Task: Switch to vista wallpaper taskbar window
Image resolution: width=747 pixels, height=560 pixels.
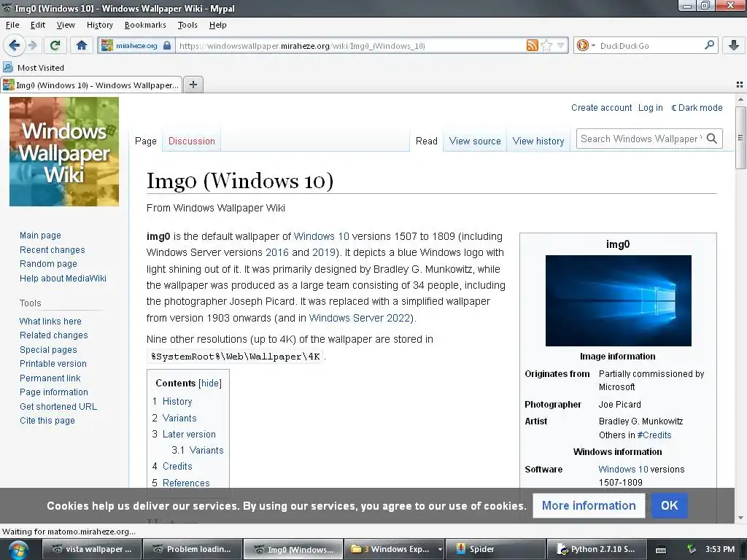Action: pyautogui.click(x=92, y=549)
